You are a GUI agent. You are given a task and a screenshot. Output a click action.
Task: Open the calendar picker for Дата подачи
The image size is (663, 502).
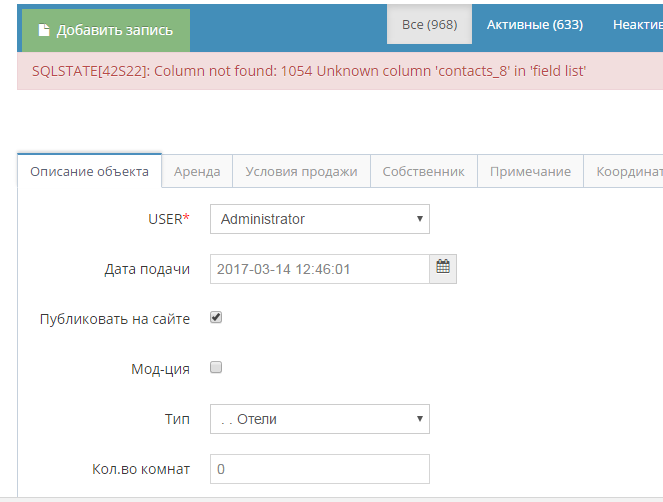click(x=443, y=268)
